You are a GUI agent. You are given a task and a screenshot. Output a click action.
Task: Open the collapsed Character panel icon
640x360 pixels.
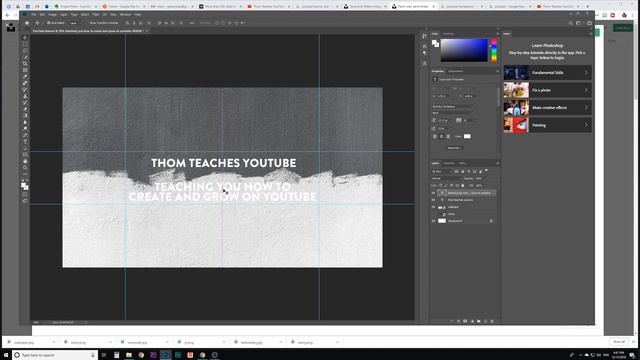[424, 46]
